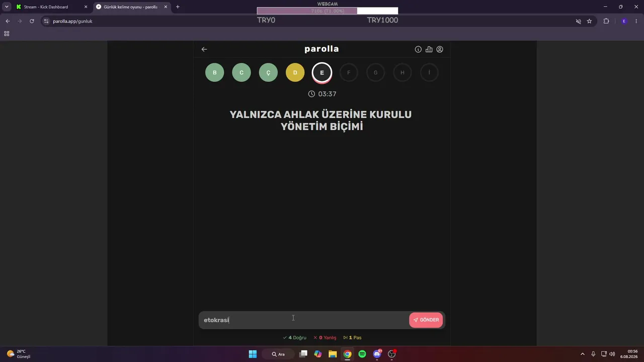Viewport: 644px width, 362px height.
Task: Reload the parolla page
Action: [32, 21]
